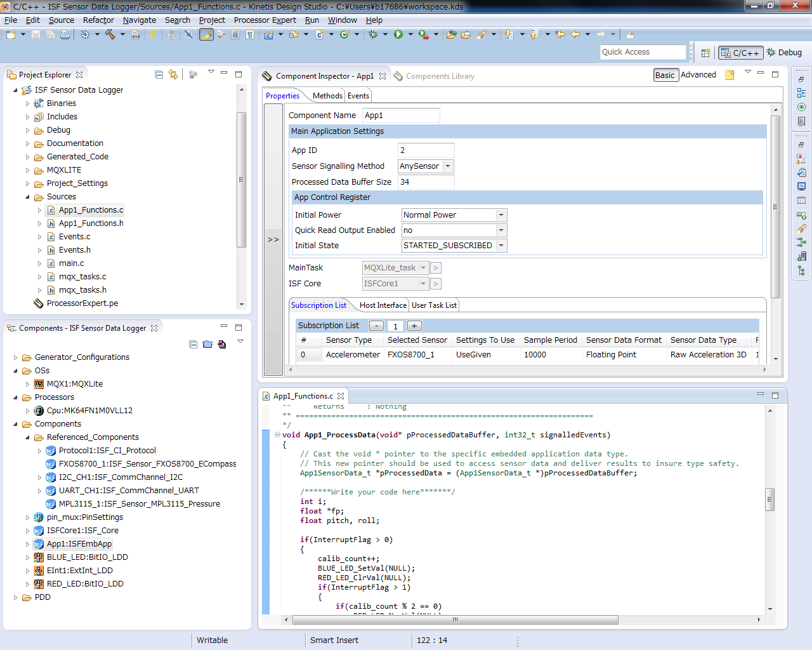Select the BLUE_LED:BitIO_LDD component
The width and height of the screenshot is (812, 650).
point(87,557)
